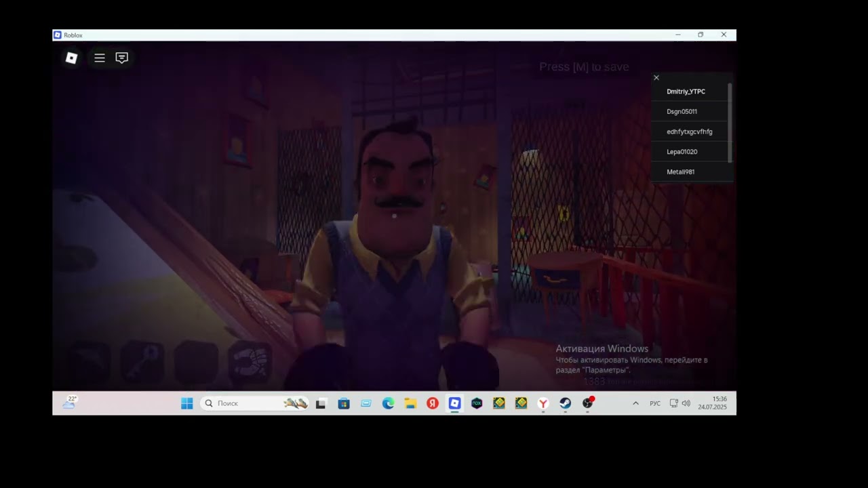Viewport: 868px width, 488px height.
Task: Open Yandex Browser from the taskbar
Action: tap(543, 403)
